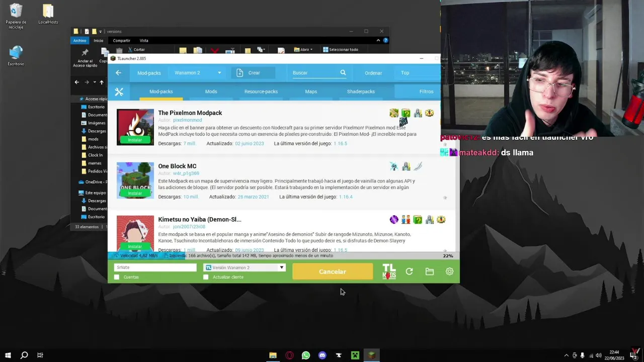644x362 pixels.
Task: Click The Pixelmon Modpack title
Action: (190, 113)
